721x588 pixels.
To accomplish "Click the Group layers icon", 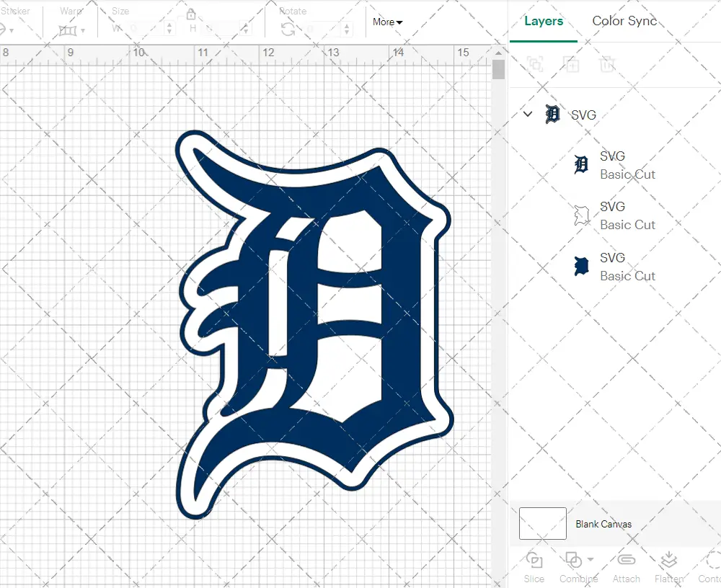I will (535, 64).
